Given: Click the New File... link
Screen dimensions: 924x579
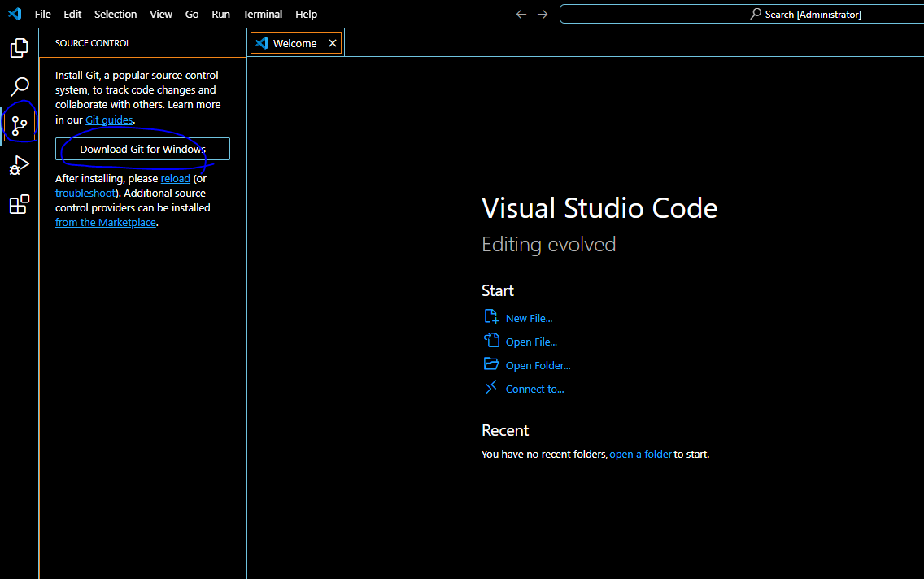Looking at the screenshot, I should pos(530,318).
